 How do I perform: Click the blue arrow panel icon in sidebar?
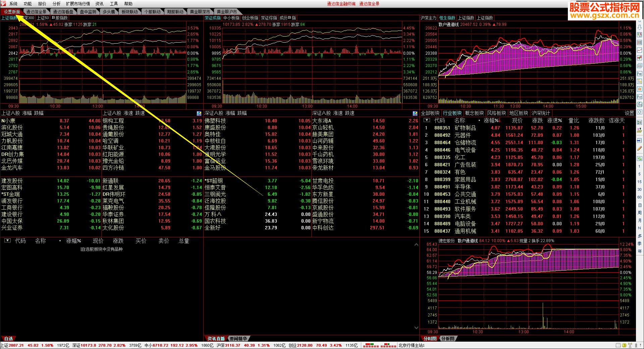pyautogui.click(x=639, y=140)
